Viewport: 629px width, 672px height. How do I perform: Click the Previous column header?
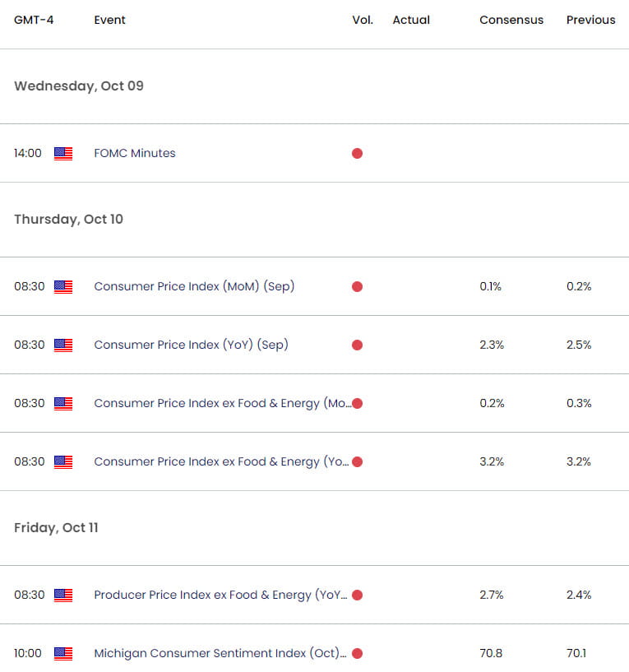590,20
